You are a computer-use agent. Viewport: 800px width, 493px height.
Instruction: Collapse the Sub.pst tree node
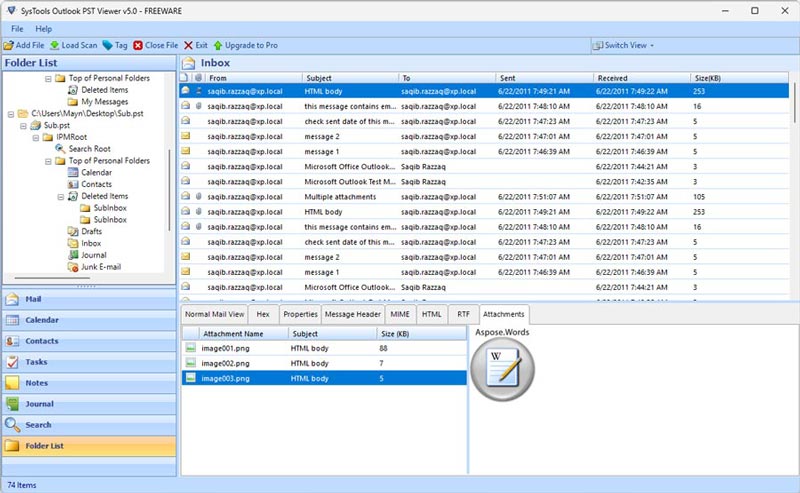[22, 127]
